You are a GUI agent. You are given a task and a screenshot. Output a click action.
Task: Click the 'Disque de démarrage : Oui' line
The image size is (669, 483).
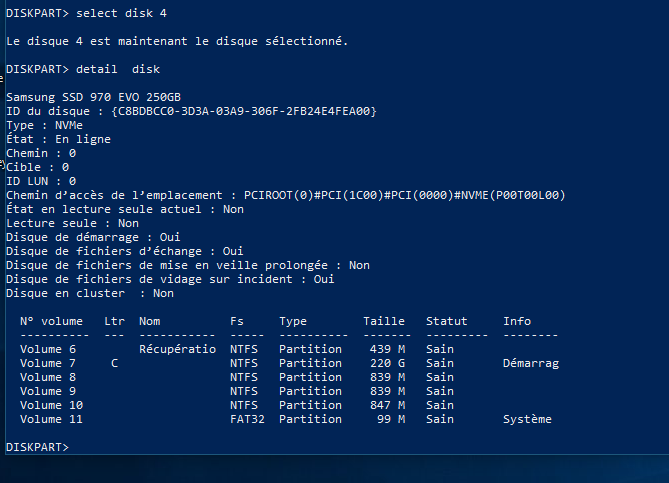coord(93,237)
